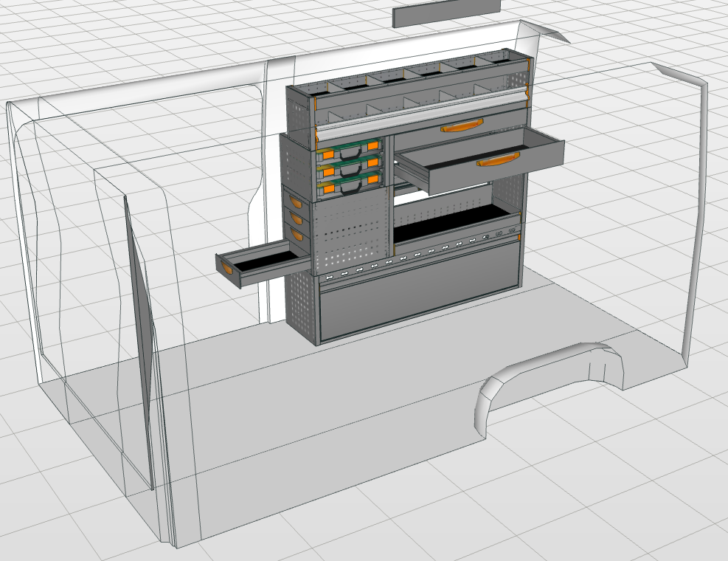Select the top green carrying case

tap(350, 156)
